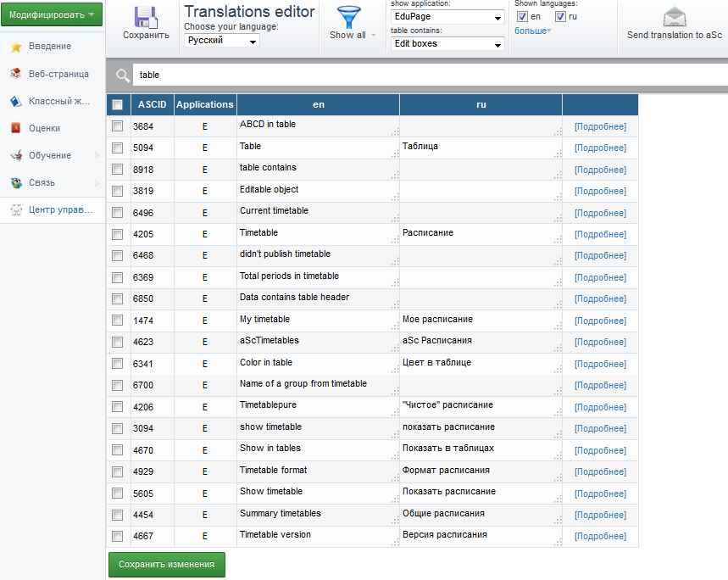Open the Русский language dropdown

(x=222, y=41)
